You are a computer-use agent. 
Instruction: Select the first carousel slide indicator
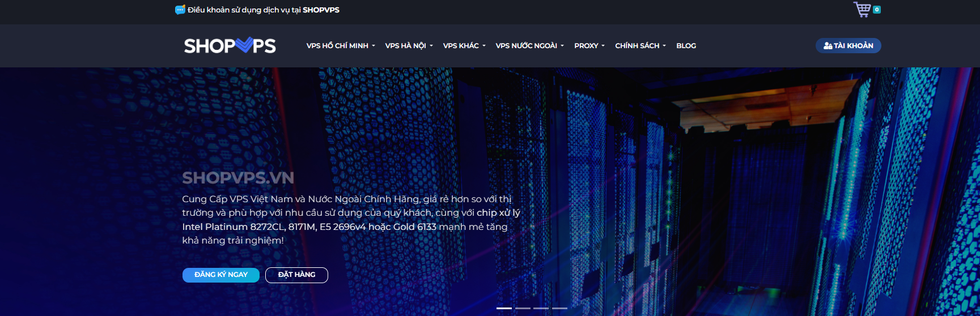[x=504, y=308]
